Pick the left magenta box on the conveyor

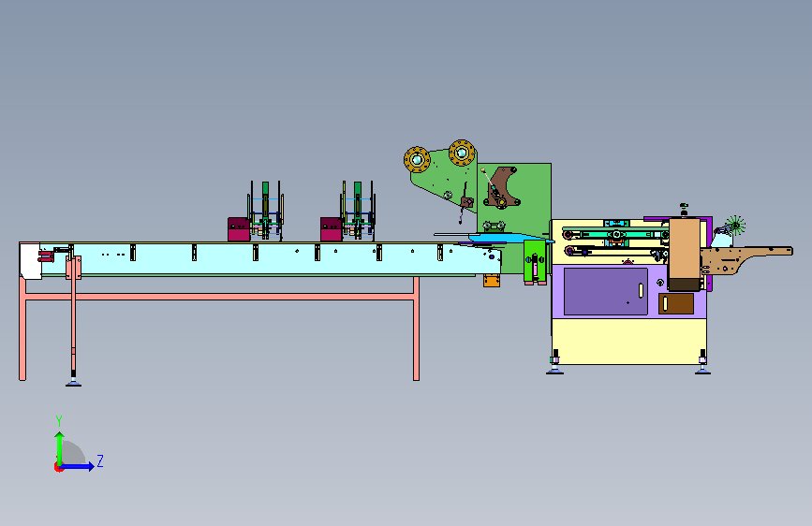coord(239,229)
